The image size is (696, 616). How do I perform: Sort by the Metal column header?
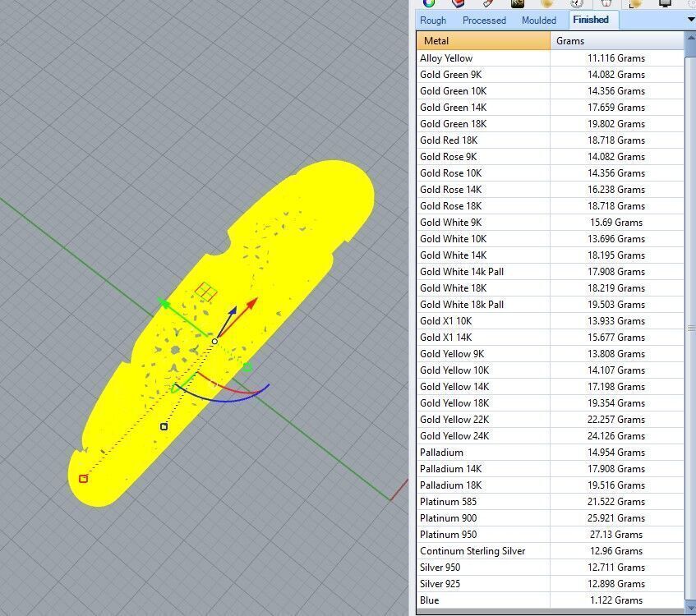click(x=483, y=41)
